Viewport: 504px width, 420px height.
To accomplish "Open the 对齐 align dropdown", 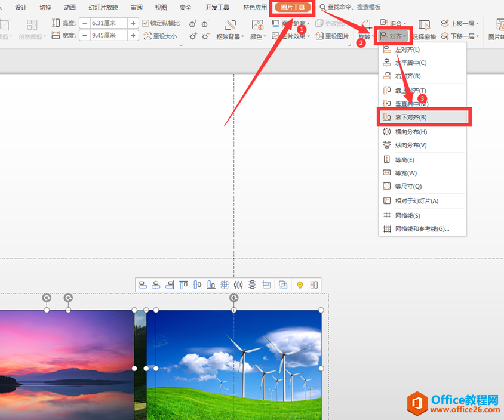I will [393, 36].
